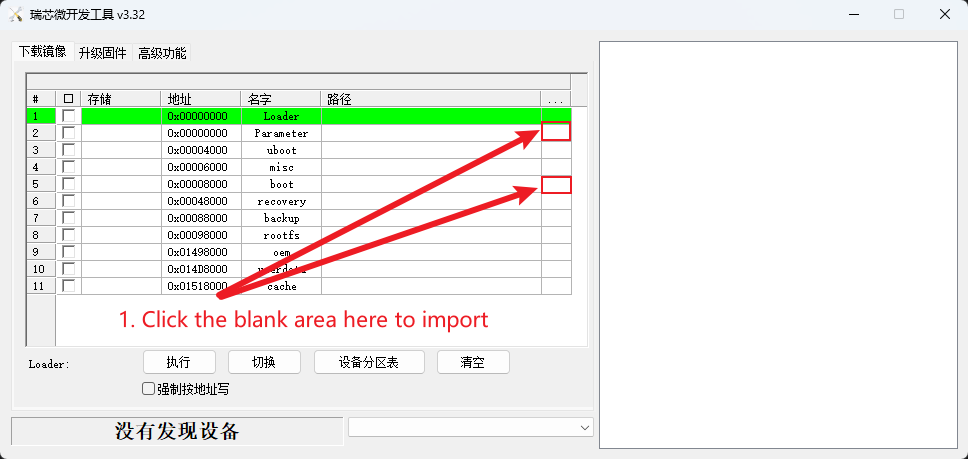Viewport: 968px width, 459px height.
Task: Click address 0x00006000 cell
Action: tap(201, 167)
